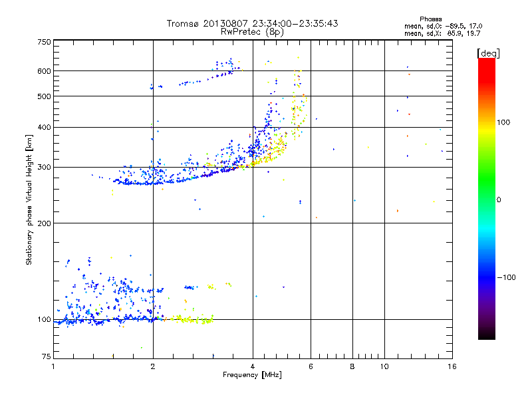
Task: Click y-axis tick label '400'
Action: click(44, 127)
